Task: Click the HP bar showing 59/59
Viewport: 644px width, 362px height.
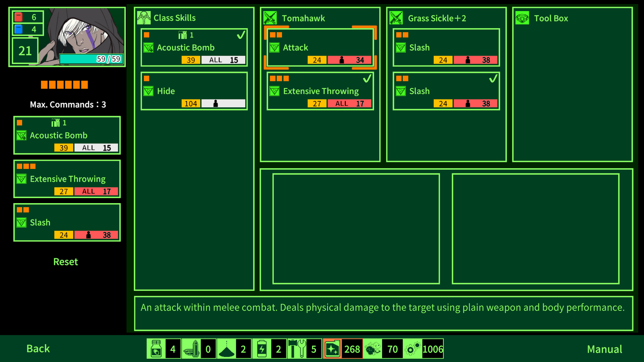Action: click(x=91, y=59)
